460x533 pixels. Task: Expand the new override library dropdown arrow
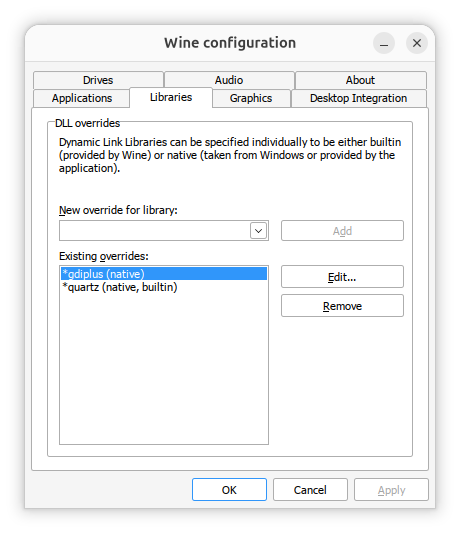point(258,231)
